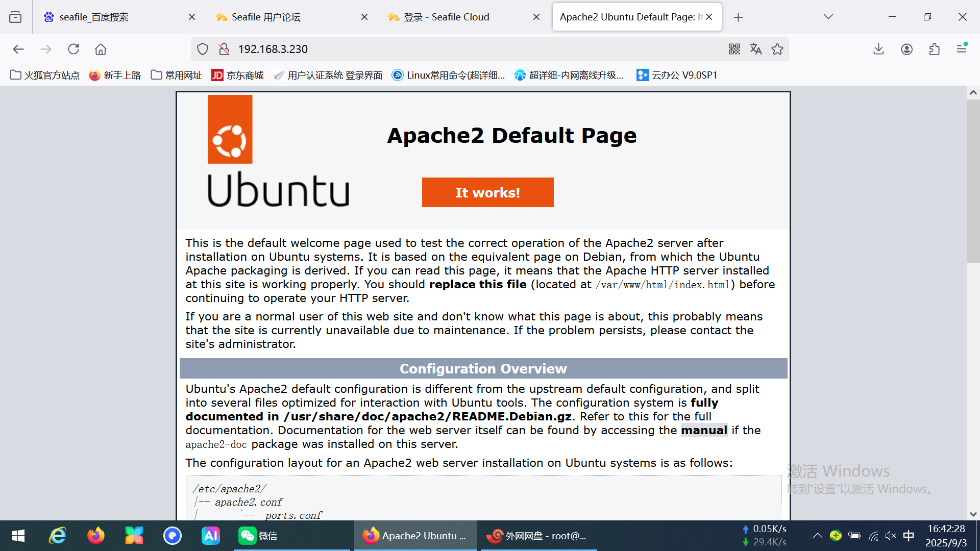
Task: Switch to seafile_百度搜索 tab
Action: 117,17
